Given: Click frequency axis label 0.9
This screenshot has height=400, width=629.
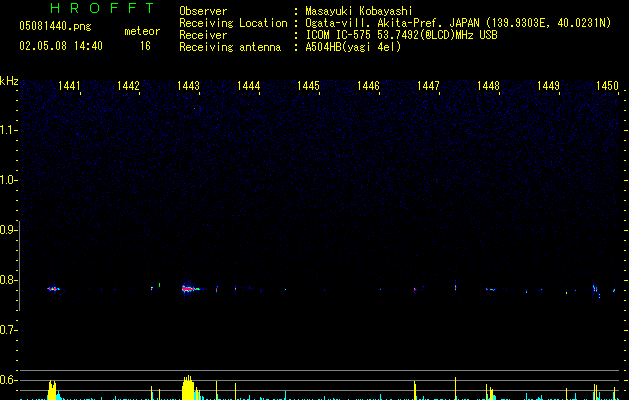Looking at the screenshot, I should 8,230.
